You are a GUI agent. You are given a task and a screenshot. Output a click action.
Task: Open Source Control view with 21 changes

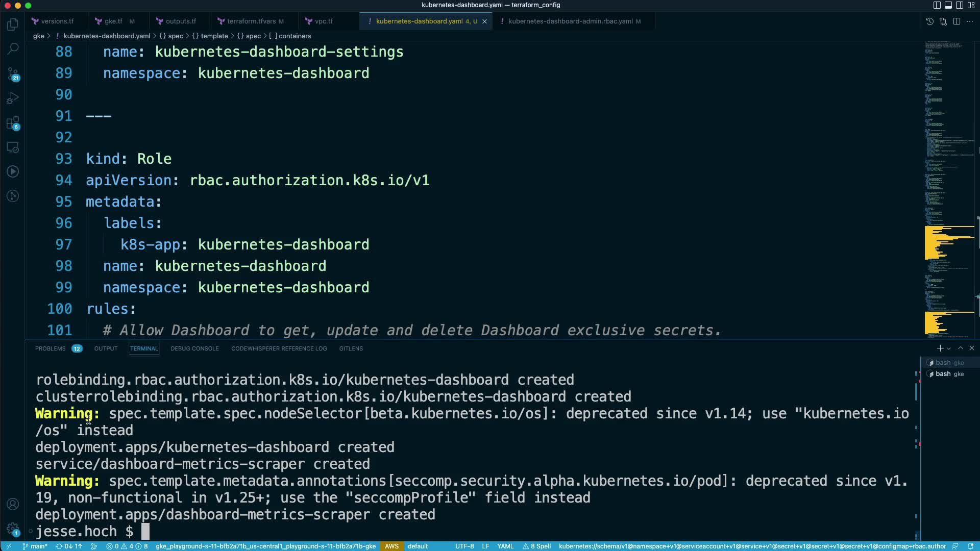(13, 74)
